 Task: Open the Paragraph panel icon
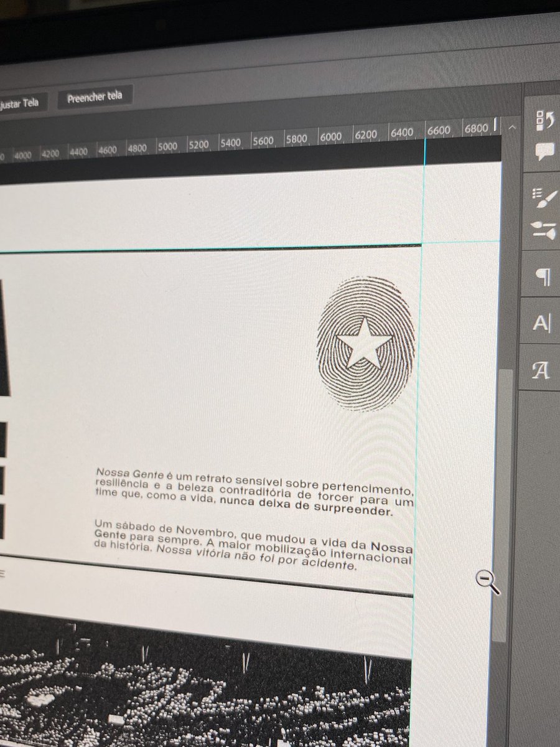coord(543,276)
